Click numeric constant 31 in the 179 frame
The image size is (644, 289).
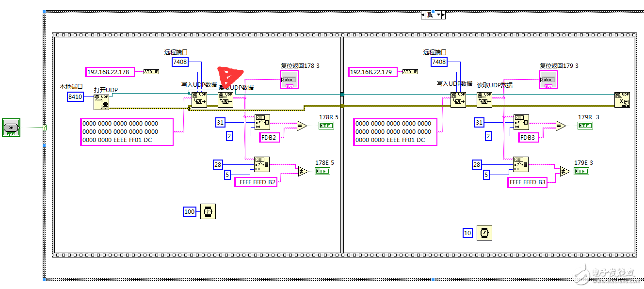click(x=480, y=123)
